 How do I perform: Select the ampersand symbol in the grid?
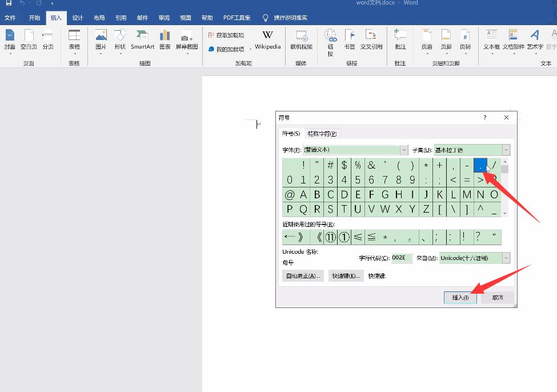click(x=371, y=165)
